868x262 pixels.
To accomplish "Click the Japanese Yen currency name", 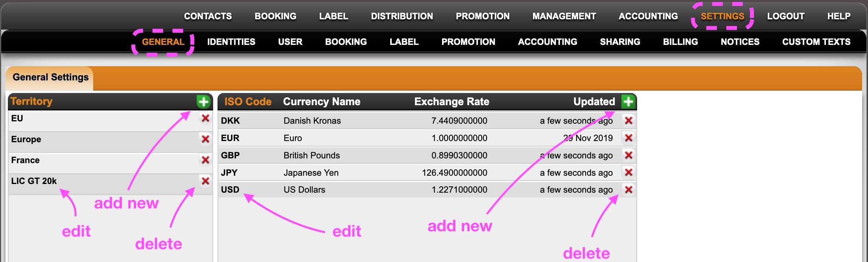I will click(x=311, y=173).
